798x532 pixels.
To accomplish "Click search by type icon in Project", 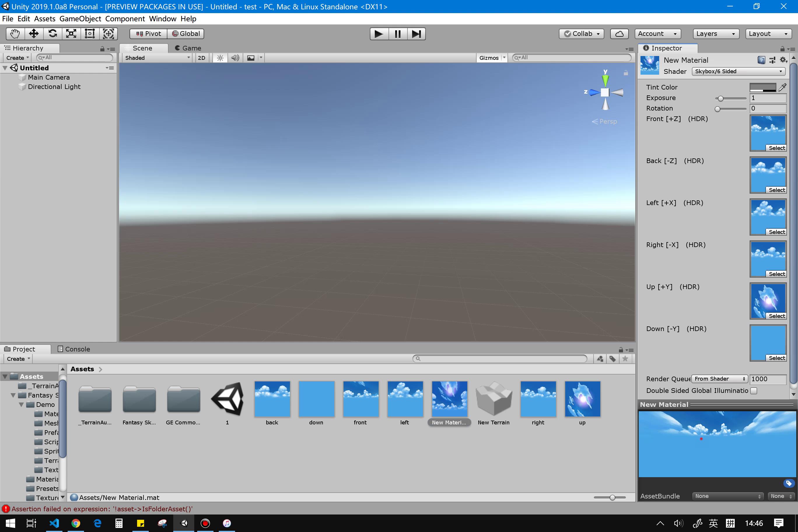I will [x=600, y=359].
